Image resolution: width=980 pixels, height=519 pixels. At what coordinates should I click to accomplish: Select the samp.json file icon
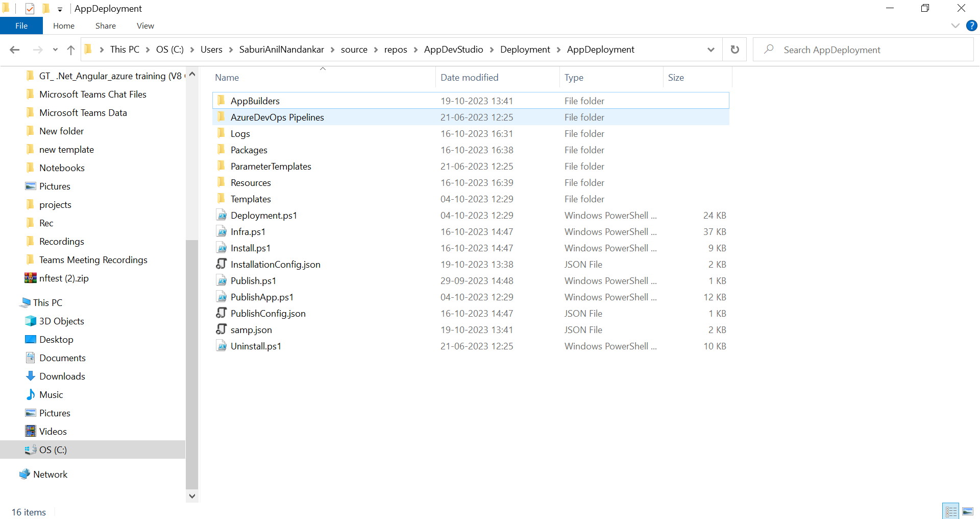click(222, 329)
